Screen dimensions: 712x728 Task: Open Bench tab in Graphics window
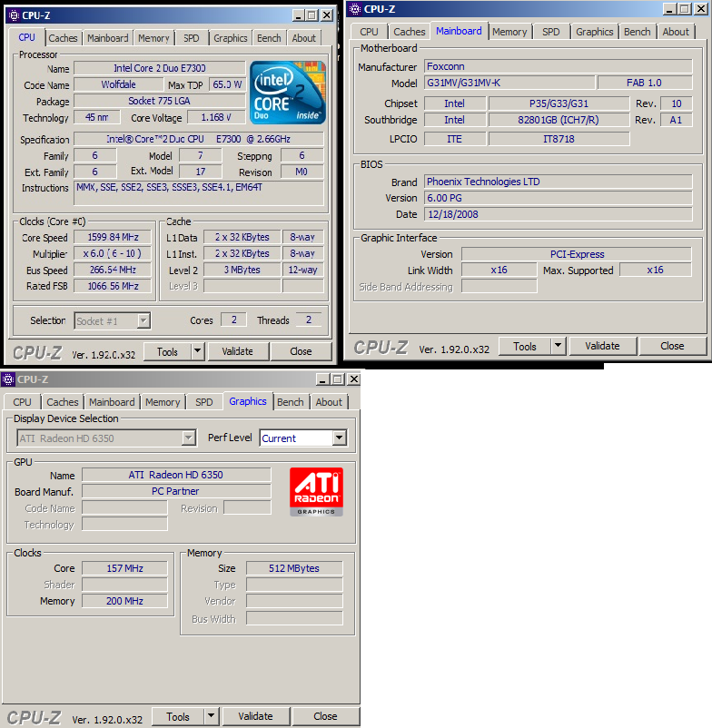tap(291, 402)
